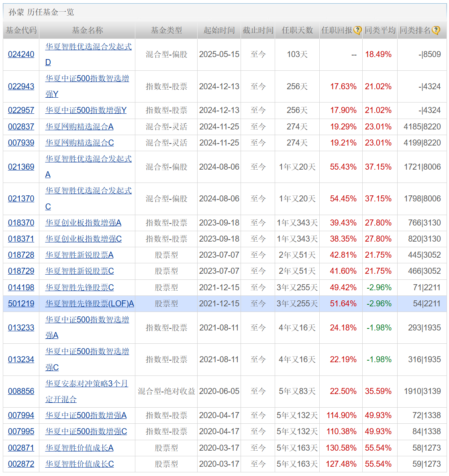Open 华夏智胜先锋股票C fund link
449x476 pixels.
coord(80,287)
